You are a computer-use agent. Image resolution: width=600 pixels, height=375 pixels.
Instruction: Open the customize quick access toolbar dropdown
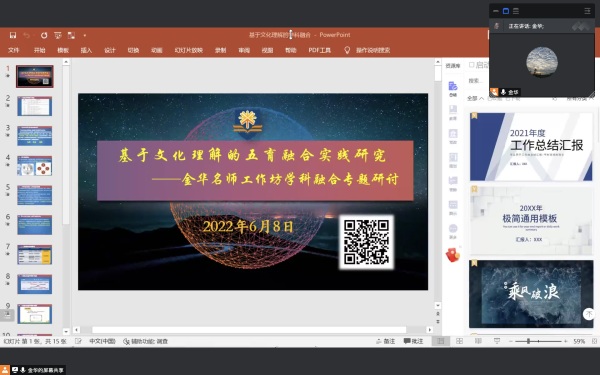pos(85,36)
